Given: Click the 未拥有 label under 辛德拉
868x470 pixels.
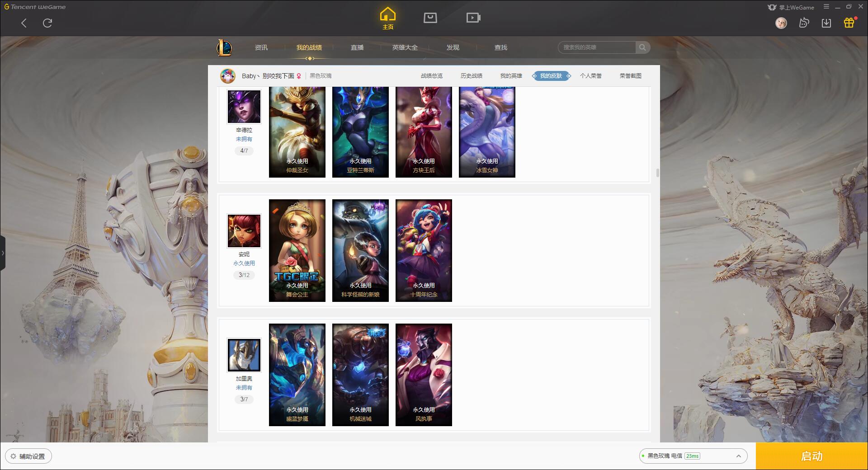Looking at the screenshot, I should [x=244, y=139].
